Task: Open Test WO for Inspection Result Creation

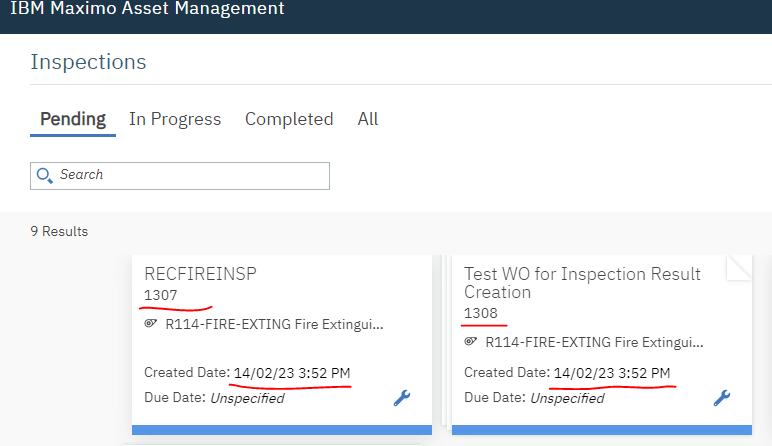Action: pyautogui.click(x=582, y=283)
